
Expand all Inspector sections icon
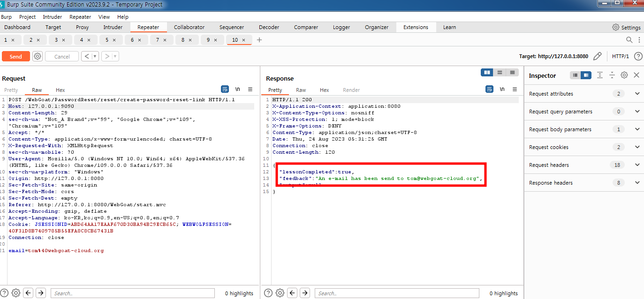click(600, 75)
